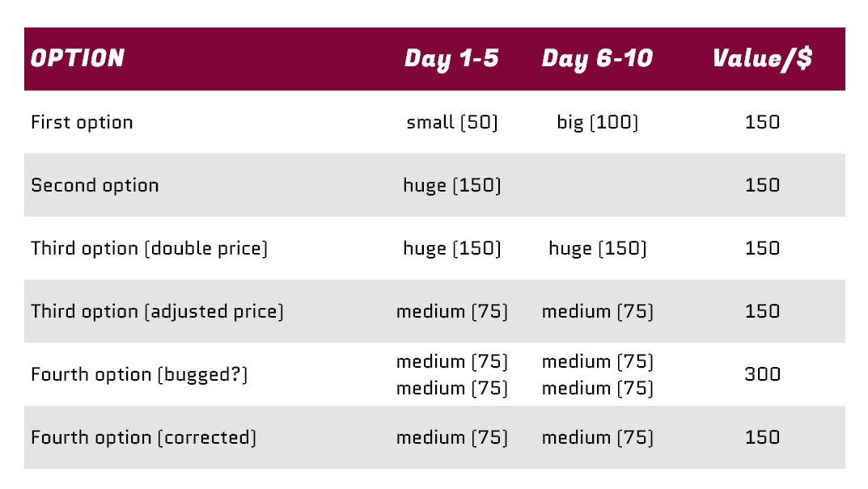Screen dimensions: 868x489
Task: Click the First option row label
Action: click(82, 122)
